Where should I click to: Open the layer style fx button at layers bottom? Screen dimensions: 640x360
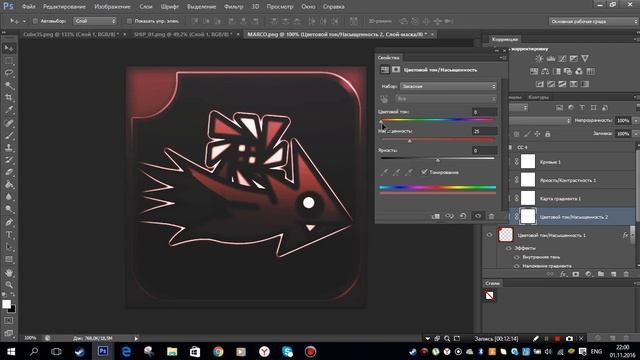563,274
